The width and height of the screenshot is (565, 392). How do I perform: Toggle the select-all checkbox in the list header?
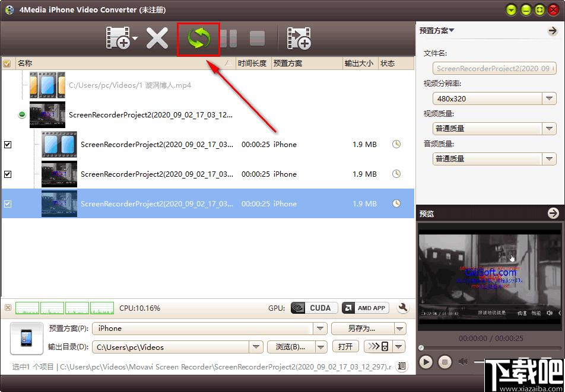click(x=7, y=63)
